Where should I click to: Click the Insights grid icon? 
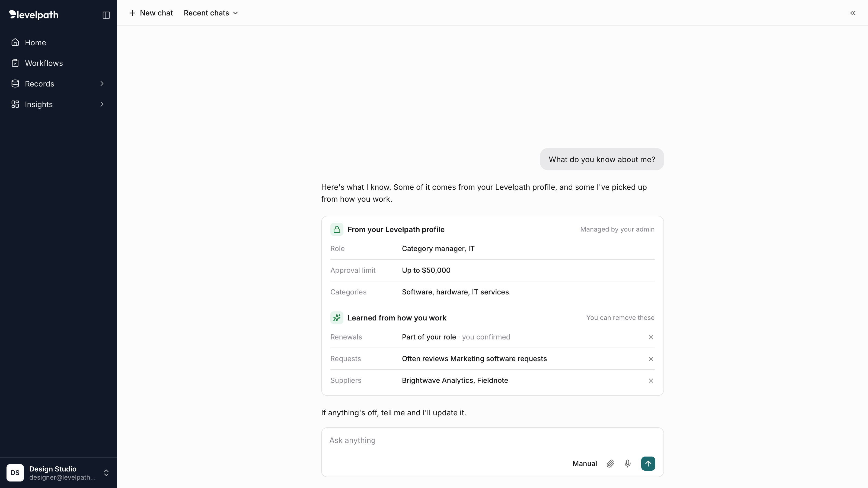(15, 104)
